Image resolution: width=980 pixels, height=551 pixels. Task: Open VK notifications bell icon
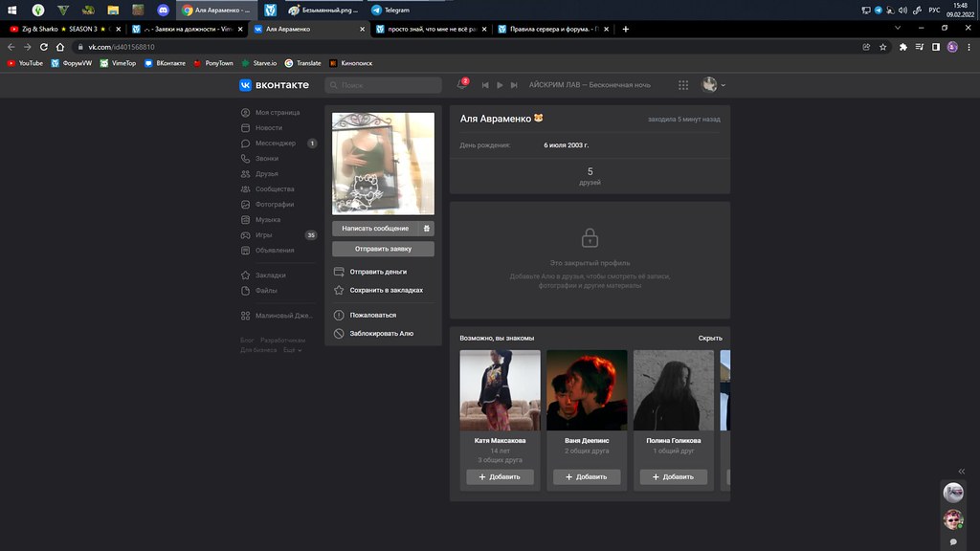coord(462,85)
